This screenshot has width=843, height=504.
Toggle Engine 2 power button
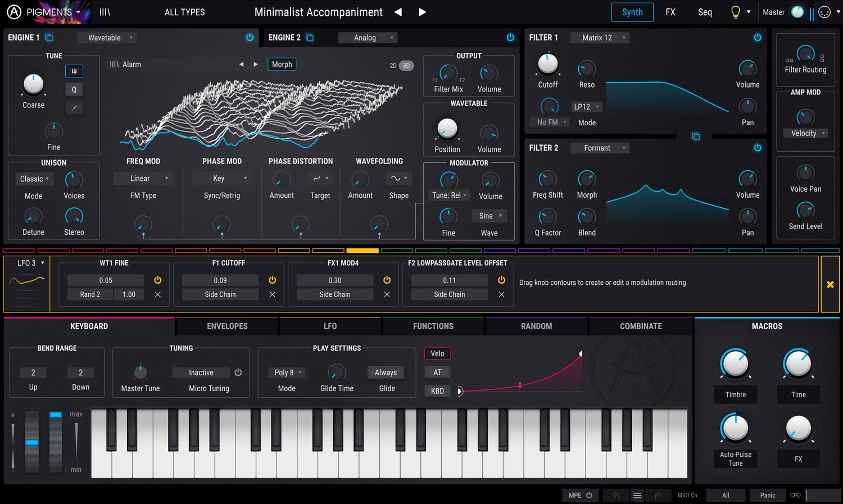coord(510,37)
